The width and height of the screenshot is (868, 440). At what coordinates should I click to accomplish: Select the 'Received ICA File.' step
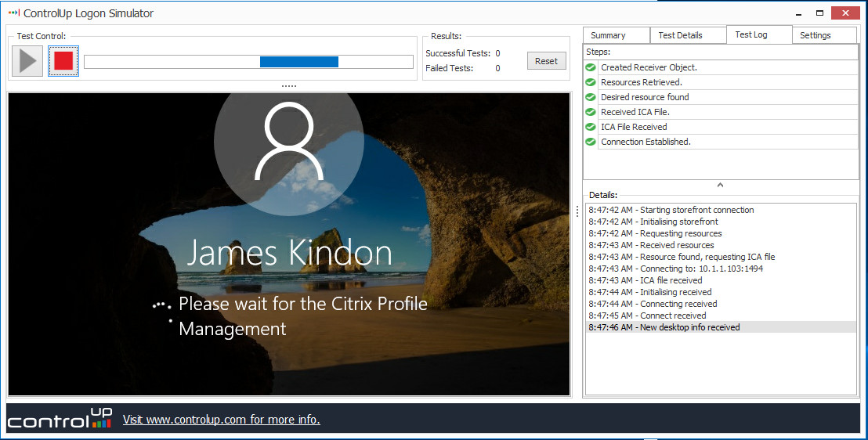pos(728,112)
